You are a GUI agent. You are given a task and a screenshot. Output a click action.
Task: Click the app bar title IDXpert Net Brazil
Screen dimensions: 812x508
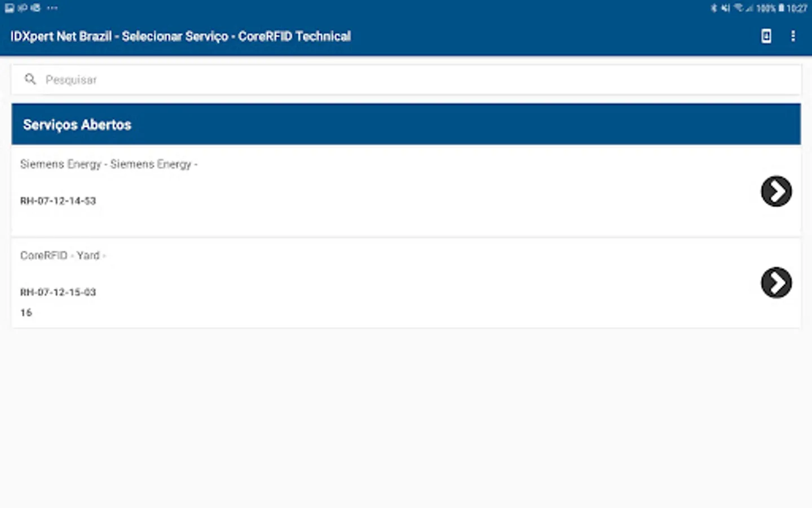[x=180, y=37]
